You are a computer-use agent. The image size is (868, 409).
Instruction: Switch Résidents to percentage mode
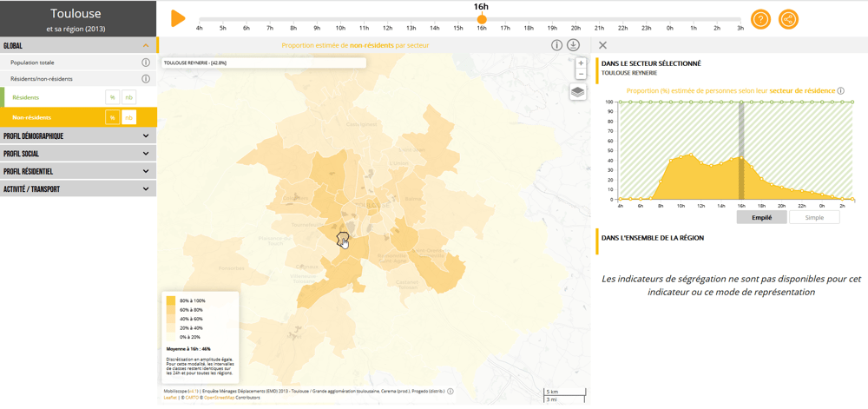coord(112,97)
